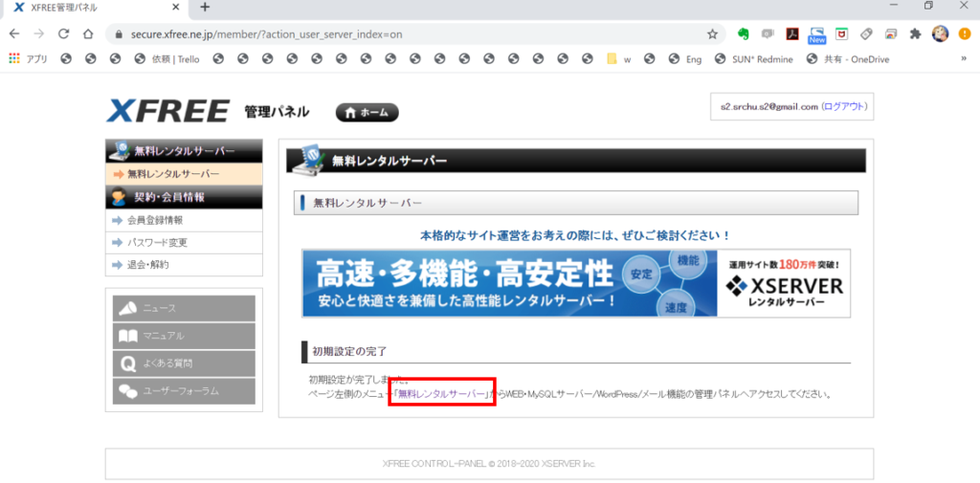Open パスワード変更 menu item
This screenshot has width=980, height=483.
tap(157, 242)
